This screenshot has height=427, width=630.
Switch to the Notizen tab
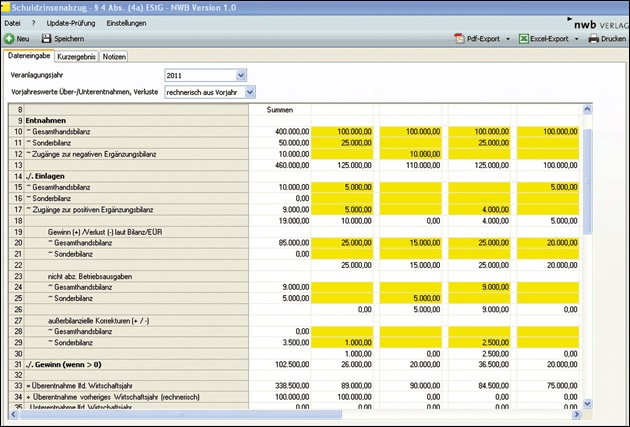(x=114, y=57)
